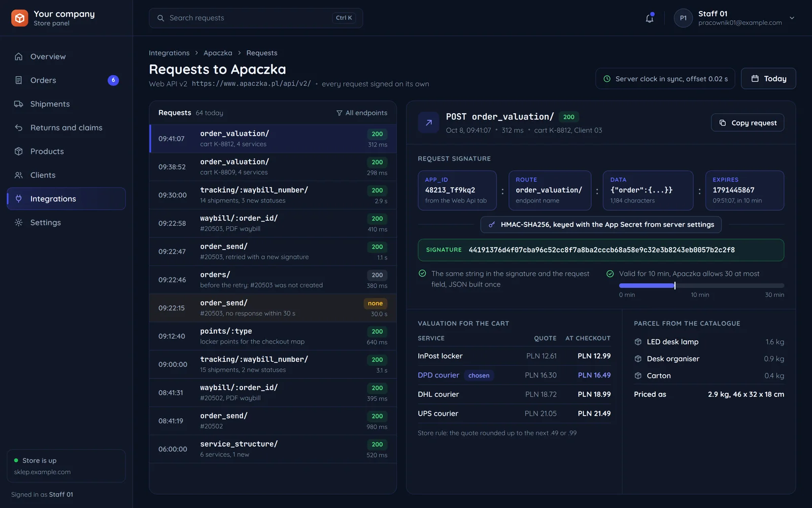The image size is (812, 508).
Task: Click the server clock sync icon
Action: point(607,79)
